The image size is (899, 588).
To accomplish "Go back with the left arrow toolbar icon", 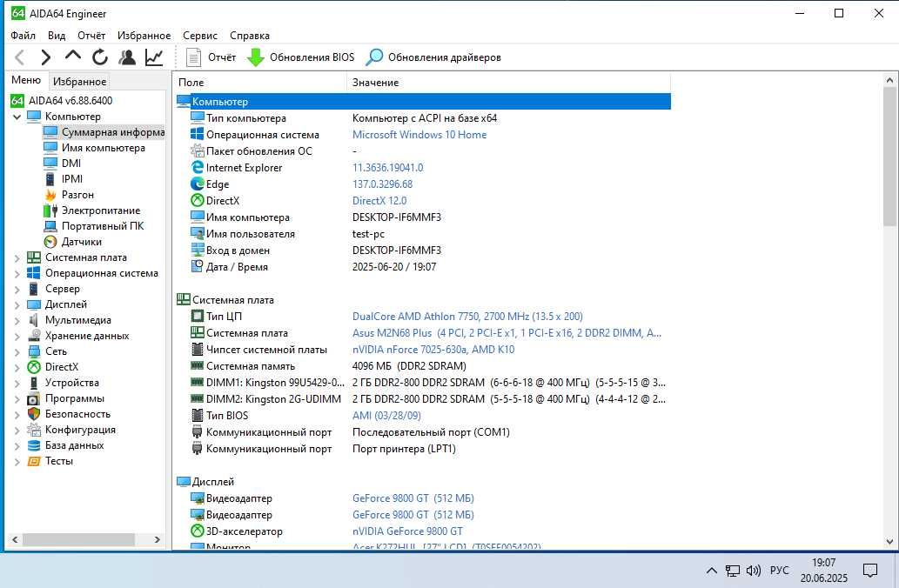I will point(19,57).
